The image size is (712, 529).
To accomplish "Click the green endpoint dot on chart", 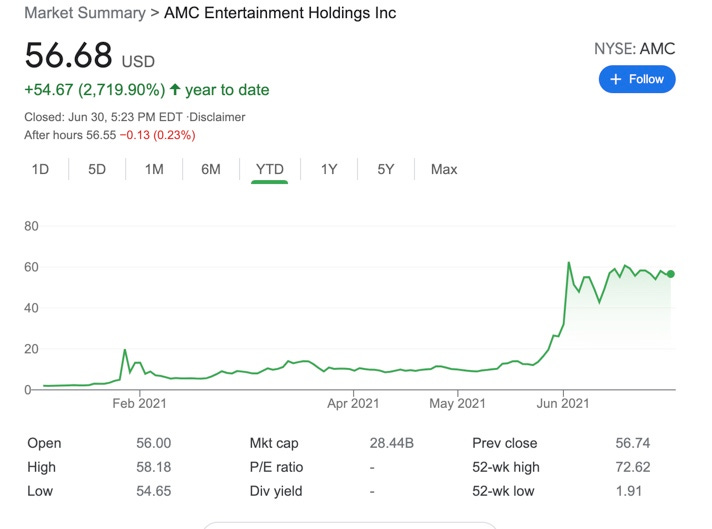I will coord(671,274).
